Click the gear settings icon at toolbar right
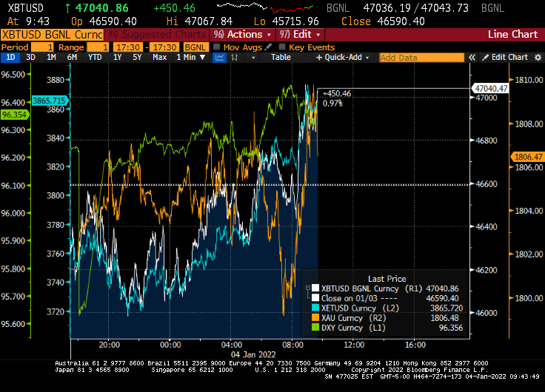The width and height of the screenshot is (545, 392). [x=536, y=58]
